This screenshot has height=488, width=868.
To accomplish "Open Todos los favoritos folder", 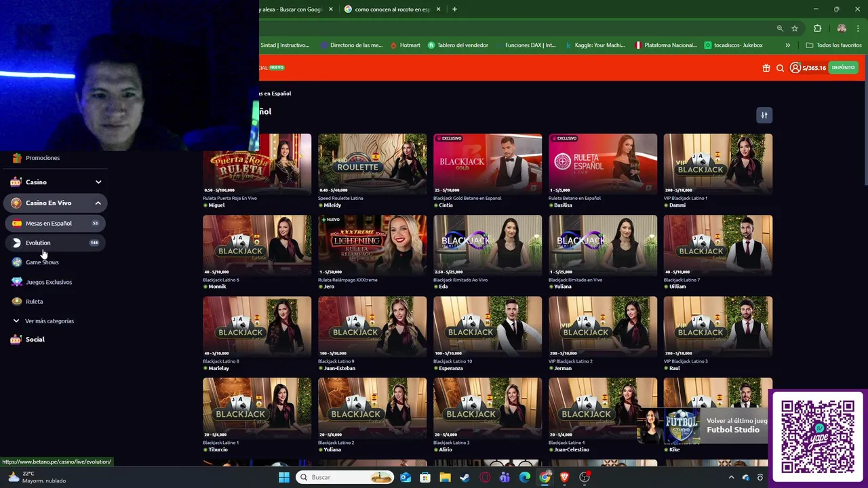I will (x=833, y=45).
